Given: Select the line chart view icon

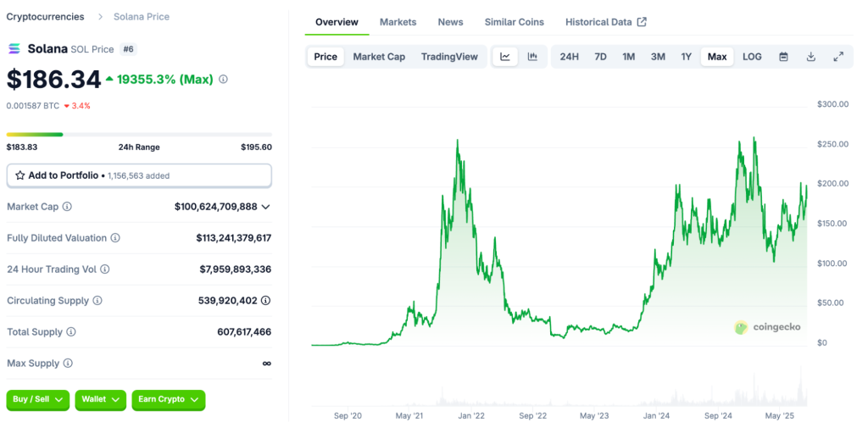Looking at the screenshot, I should click(505, 57).
